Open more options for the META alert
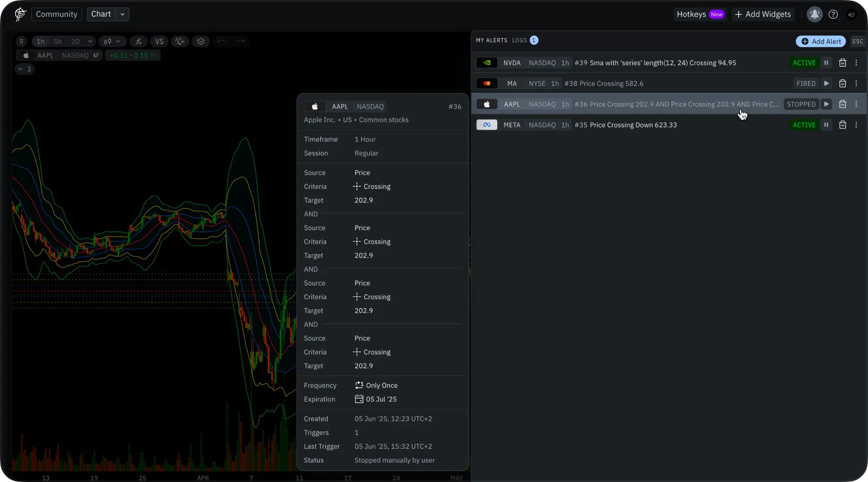The height and width of the screenshot is (482, 868). [856, 124]
